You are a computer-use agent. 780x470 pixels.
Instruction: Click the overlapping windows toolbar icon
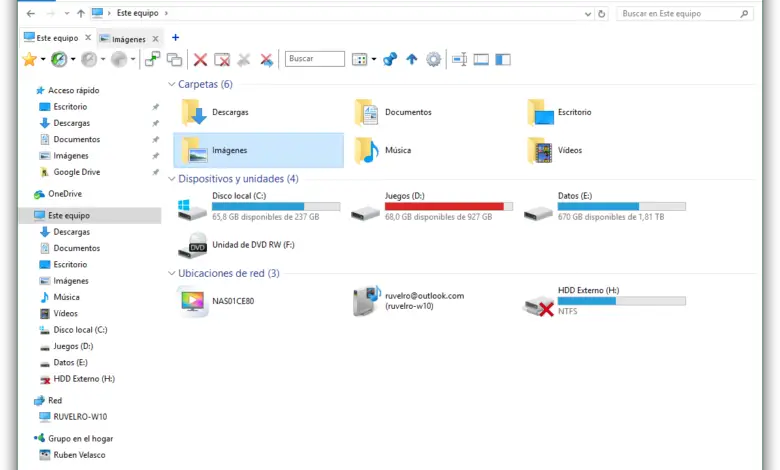pos(174,60)
